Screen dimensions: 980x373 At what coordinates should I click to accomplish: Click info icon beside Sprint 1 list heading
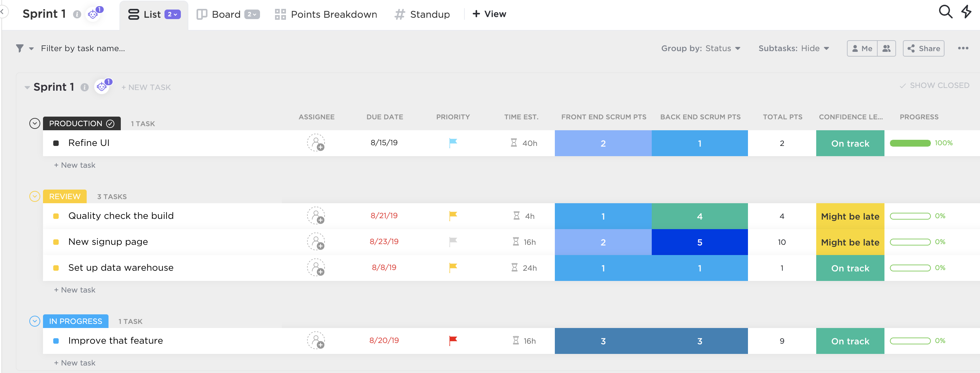85,87
